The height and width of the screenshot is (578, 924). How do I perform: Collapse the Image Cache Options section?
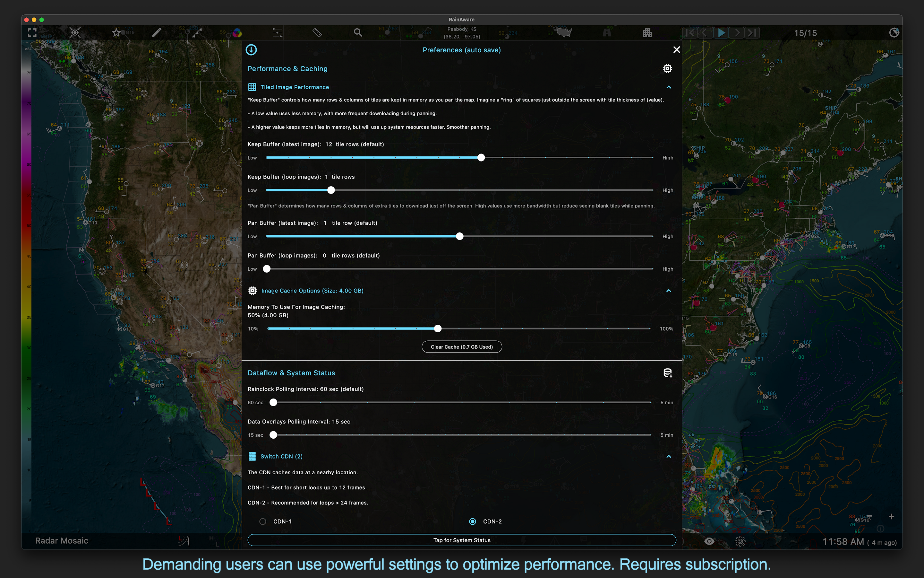tap(669, 291)
